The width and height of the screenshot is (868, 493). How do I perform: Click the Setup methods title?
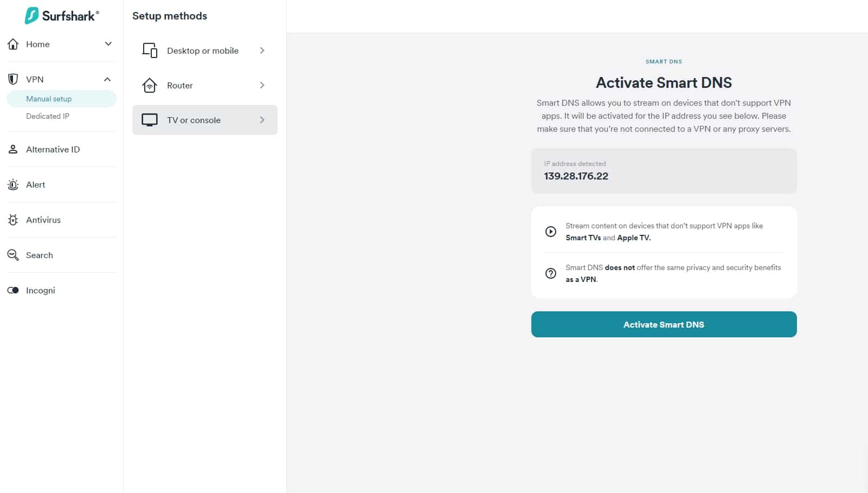(x=170, y=16)
